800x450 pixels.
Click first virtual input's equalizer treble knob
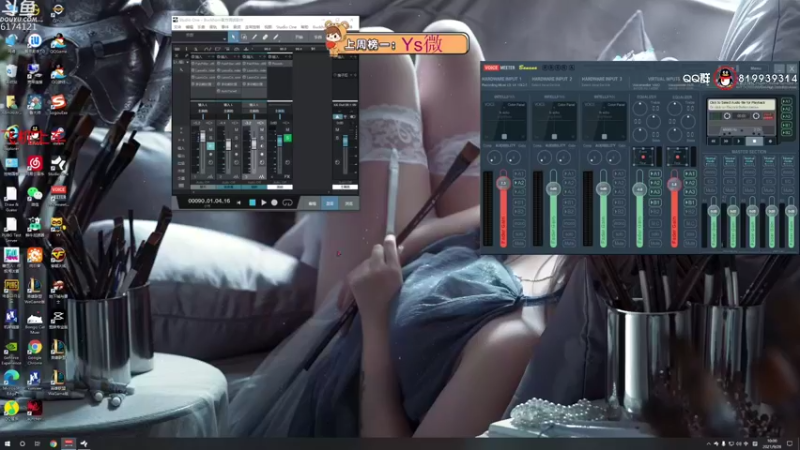640,108
